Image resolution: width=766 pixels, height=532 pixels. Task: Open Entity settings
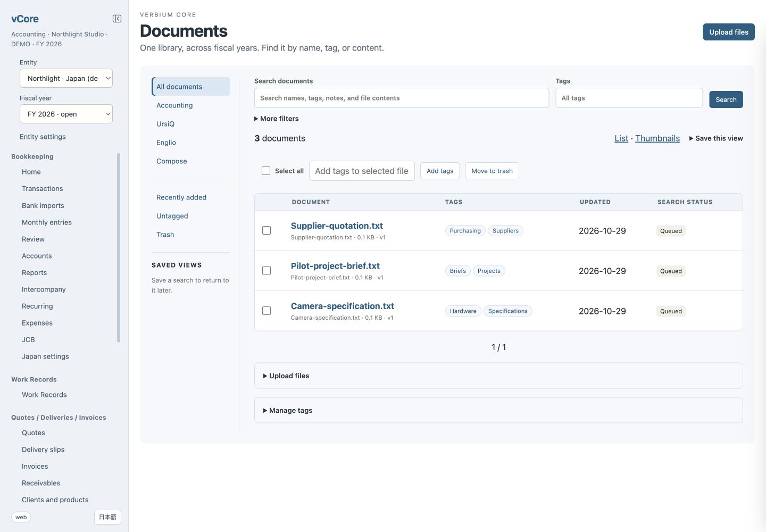point(43,137)
